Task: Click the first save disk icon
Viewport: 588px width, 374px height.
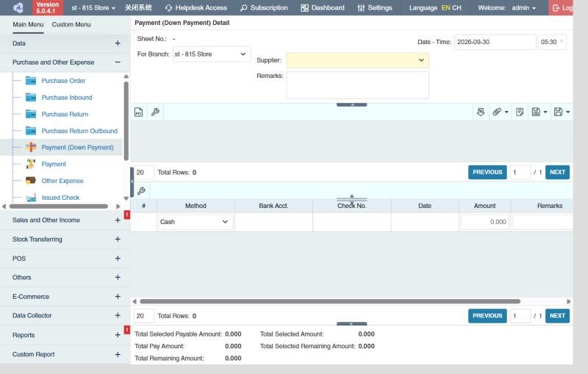Action: pyautogui.click(x=536, y=112)
